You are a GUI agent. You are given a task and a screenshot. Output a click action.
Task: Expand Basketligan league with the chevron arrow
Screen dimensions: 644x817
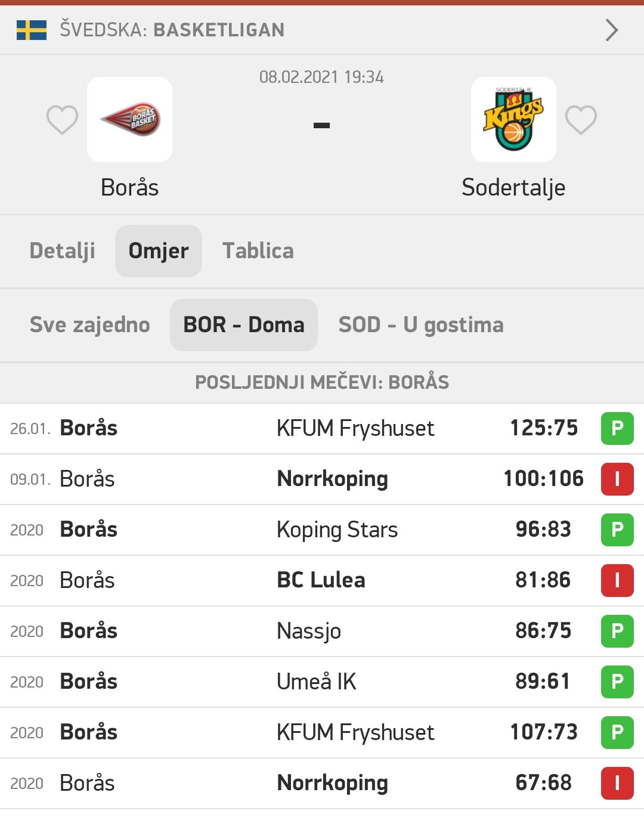pos(612,30)
